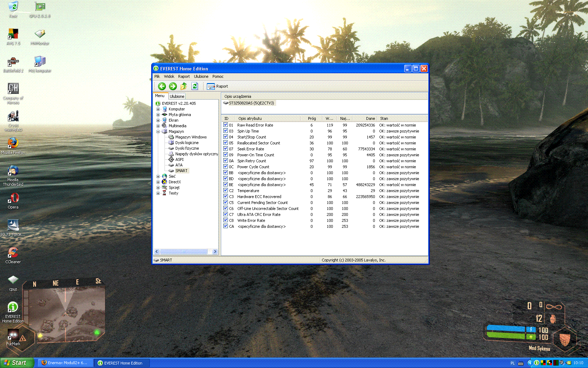
Task: Uncheck the Start/Stop Count checkbox
Action: click(x=226, y=137)
